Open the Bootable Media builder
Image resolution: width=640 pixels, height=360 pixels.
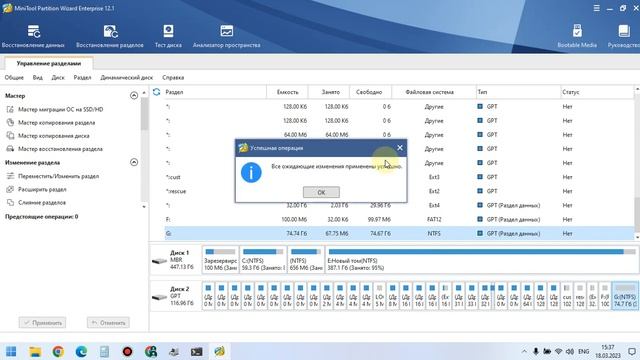pyautogui.click(x=577, y=36)
